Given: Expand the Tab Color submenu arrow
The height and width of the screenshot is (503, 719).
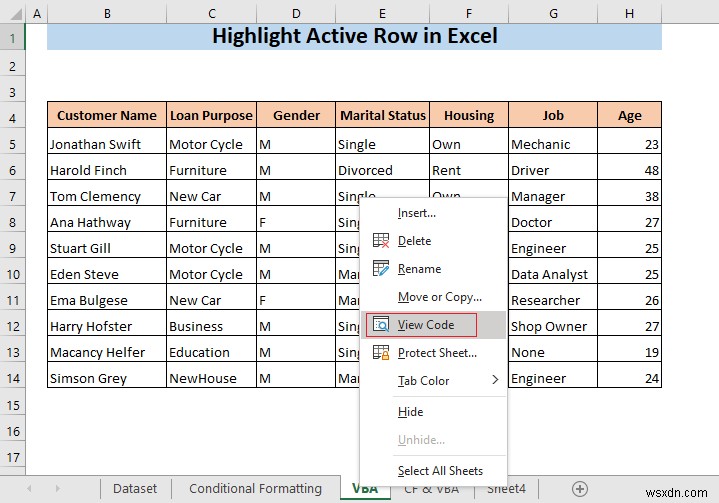Looking at the screenshot, I should (495, 380).
